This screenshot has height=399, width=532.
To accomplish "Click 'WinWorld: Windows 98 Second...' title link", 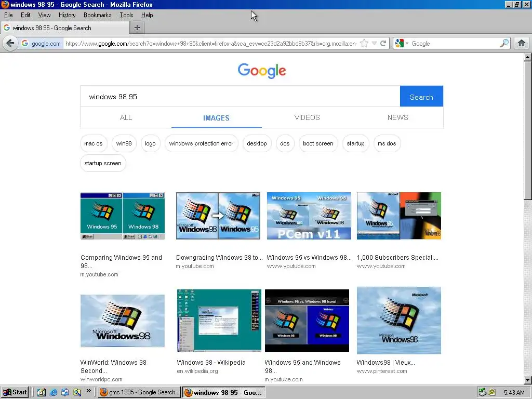I will [x=113, y=366].
